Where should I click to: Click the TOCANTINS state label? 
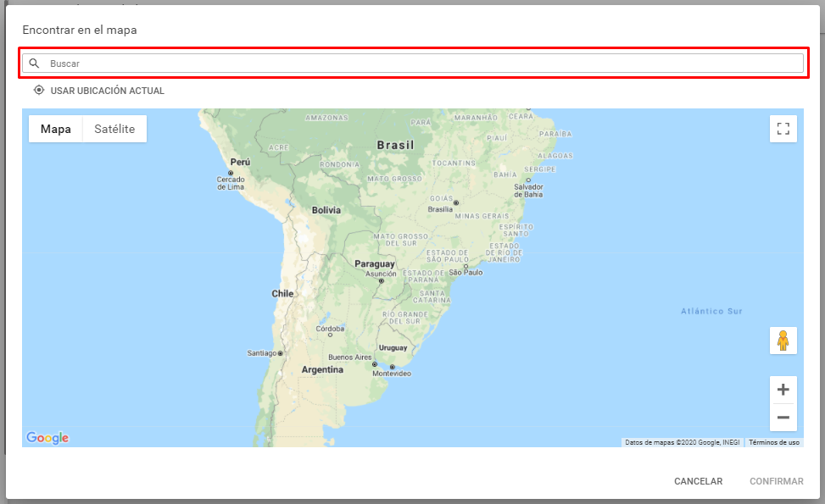pos(454,163)
